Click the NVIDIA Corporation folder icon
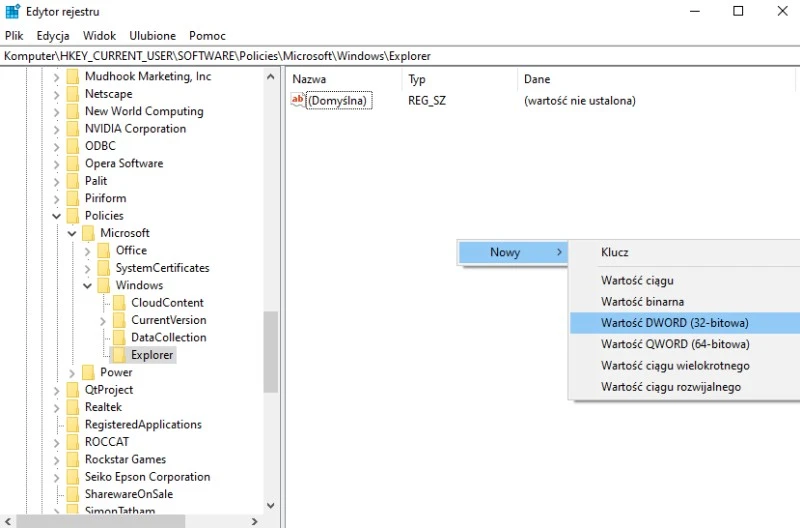The height and width of the screenshot is (528, 800). [x=72, y=129]
